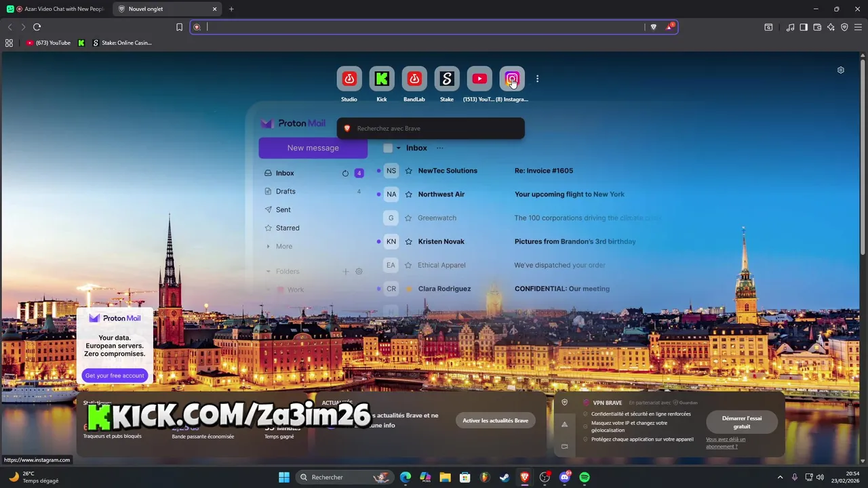
Task: Go back to the previous page
Action: click(9, 27)
